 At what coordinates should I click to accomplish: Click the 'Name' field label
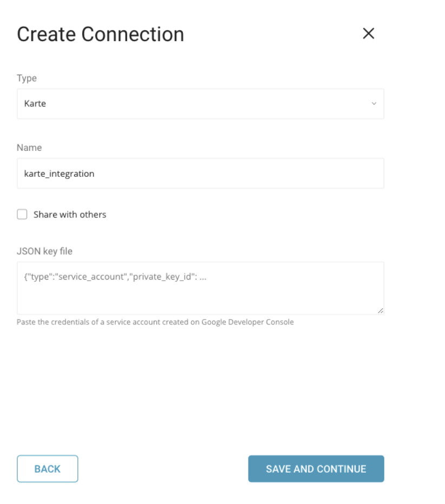[x=29, y=148]
